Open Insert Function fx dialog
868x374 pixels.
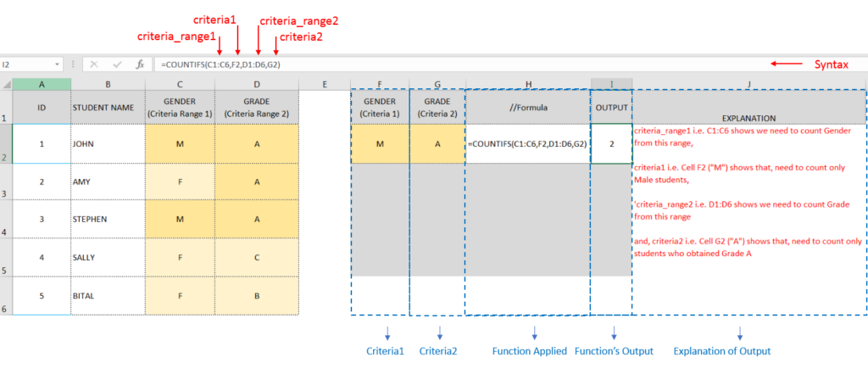pyautogui.click(x=141, y=64)
